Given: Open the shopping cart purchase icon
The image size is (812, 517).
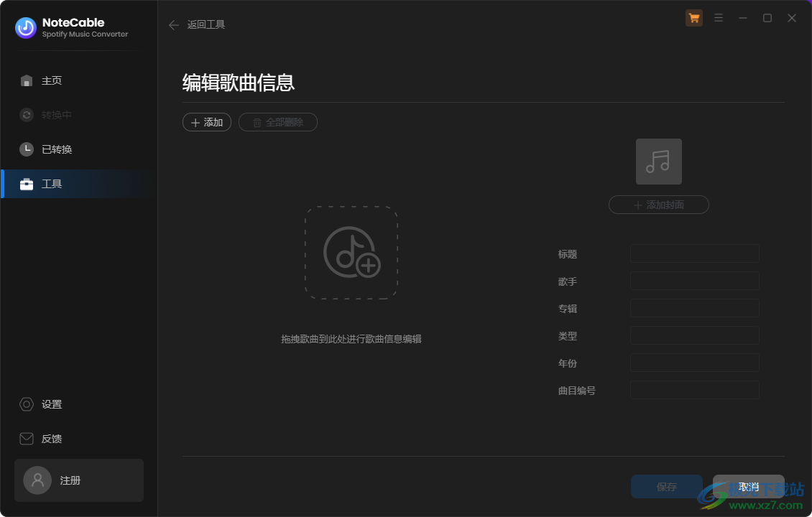Looking at the screenshot, I should pyautogui.click(x=694, y=18).
